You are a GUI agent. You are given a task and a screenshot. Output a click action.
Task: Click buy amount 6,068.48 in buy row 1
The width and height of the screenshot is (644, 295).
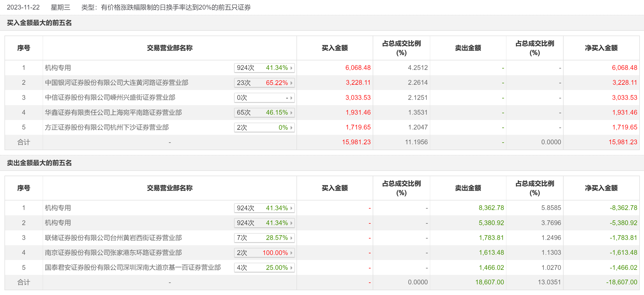358,68
